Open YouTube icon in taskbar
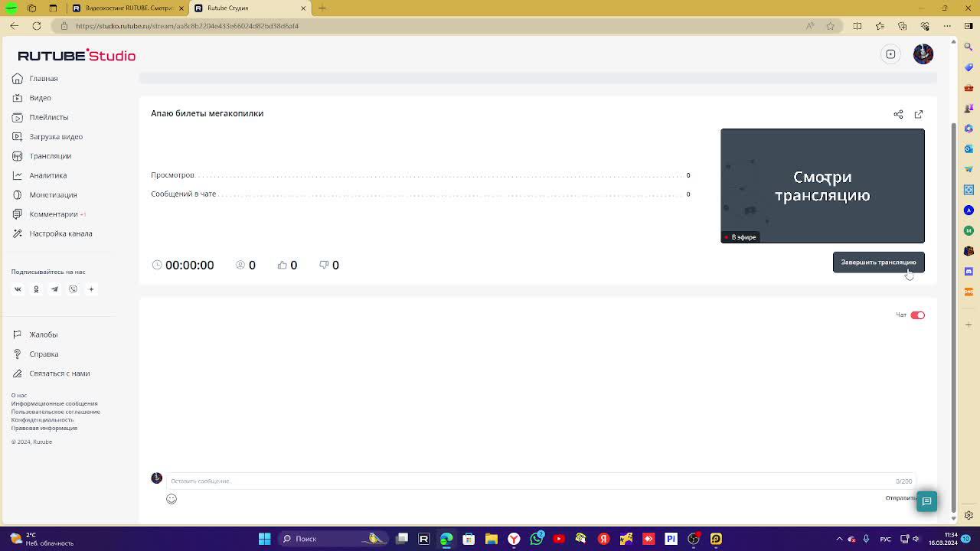The image size is (980, 551). coord(558,539)
